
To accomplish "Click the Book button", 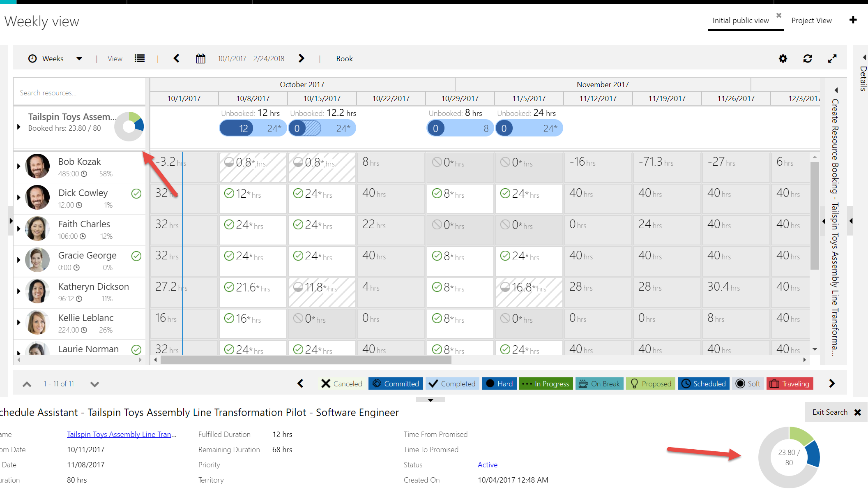I will click(x=344, y=59).
